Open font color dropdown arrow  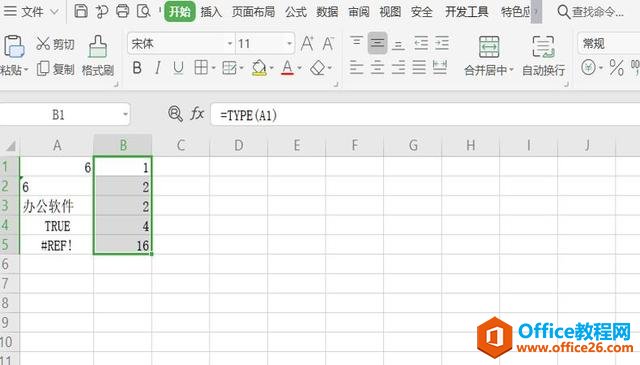[300, 68]
